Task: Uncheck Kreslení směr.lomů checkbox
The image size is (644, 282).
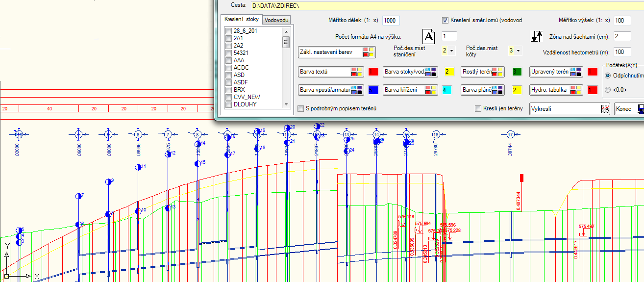Action: click(x=446, y=21)
